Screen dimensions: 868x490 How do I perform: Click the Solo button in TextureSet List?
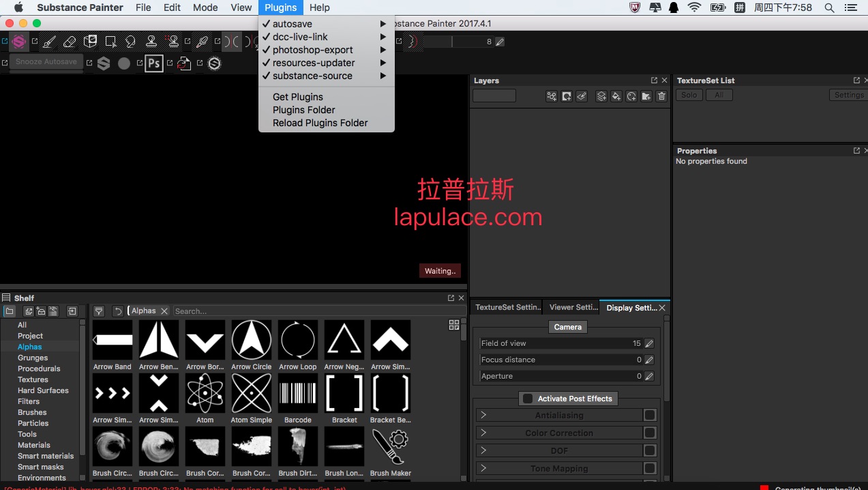click(689, 95)
